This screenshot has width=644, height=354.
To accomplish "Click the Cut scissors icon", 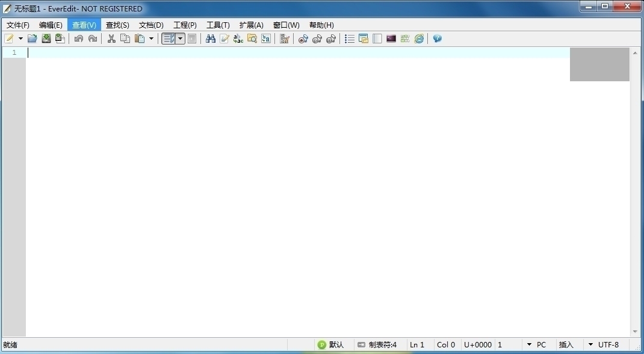I will pos(111,39).
